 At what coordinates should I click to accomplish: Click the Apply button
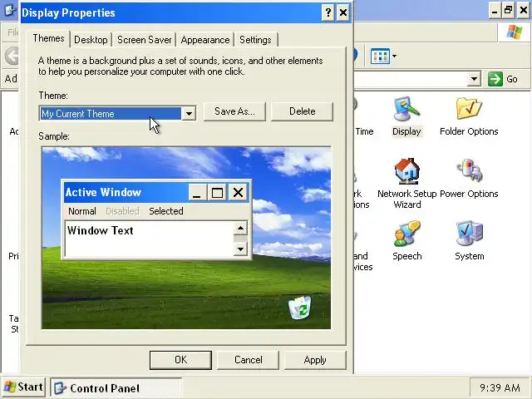315,360
